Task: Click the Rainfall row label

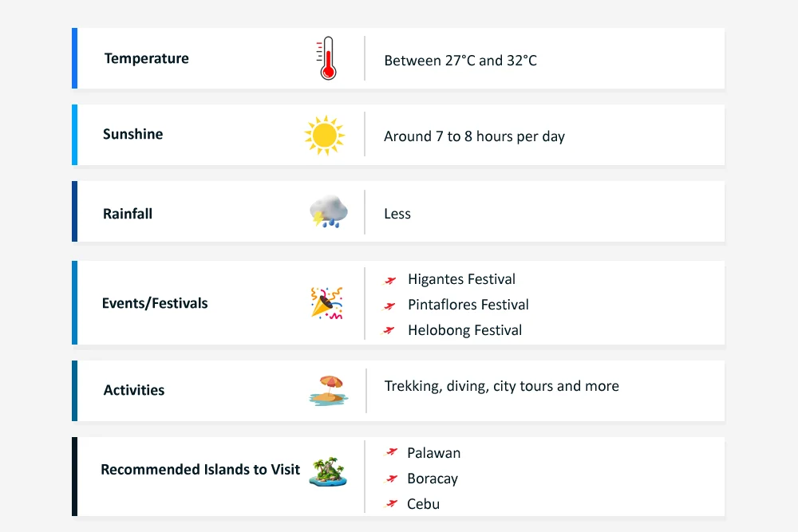Action: (128, 214)
